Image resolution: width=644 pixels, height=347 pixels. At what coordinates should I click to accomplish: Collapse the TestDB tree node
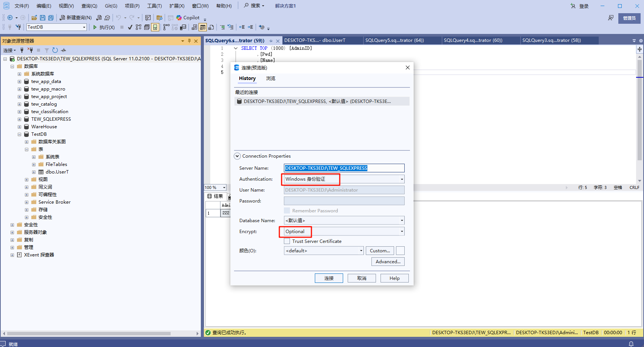[19, 134]
